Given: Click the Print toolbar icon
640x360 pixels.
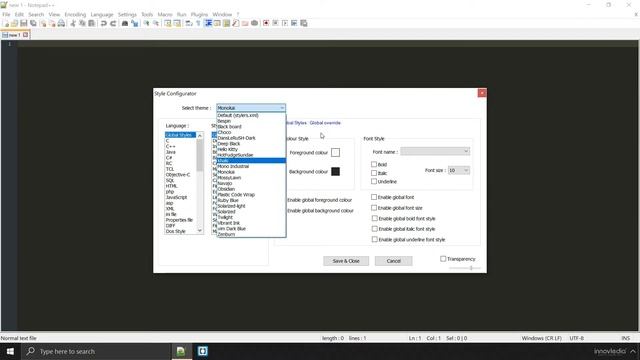Looking at the screenshot, I should [61, 23].
